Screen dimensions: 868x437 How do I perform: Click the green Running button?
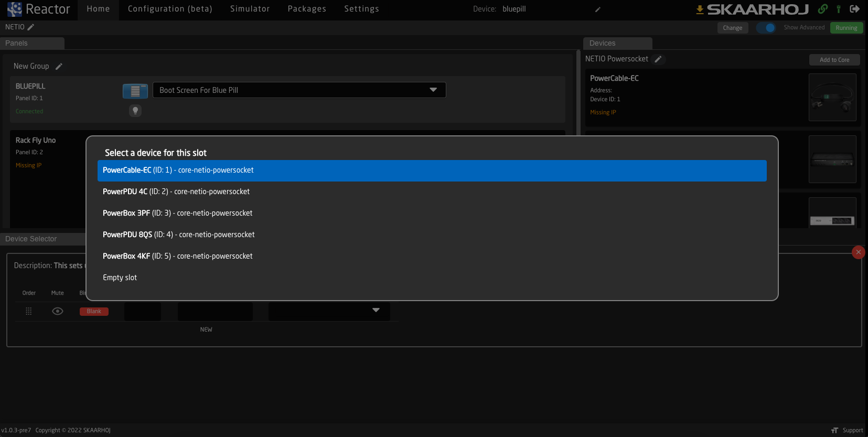click(846, 28)
